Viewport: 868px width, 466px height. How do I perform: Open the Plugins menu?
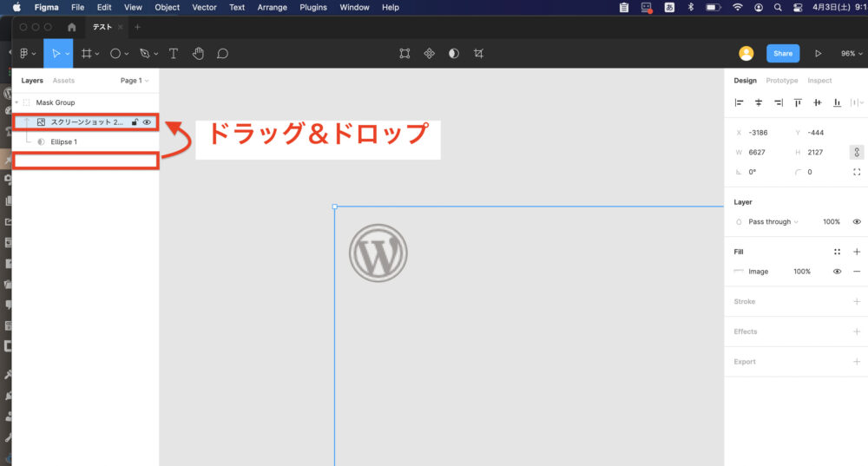(313, 7)
